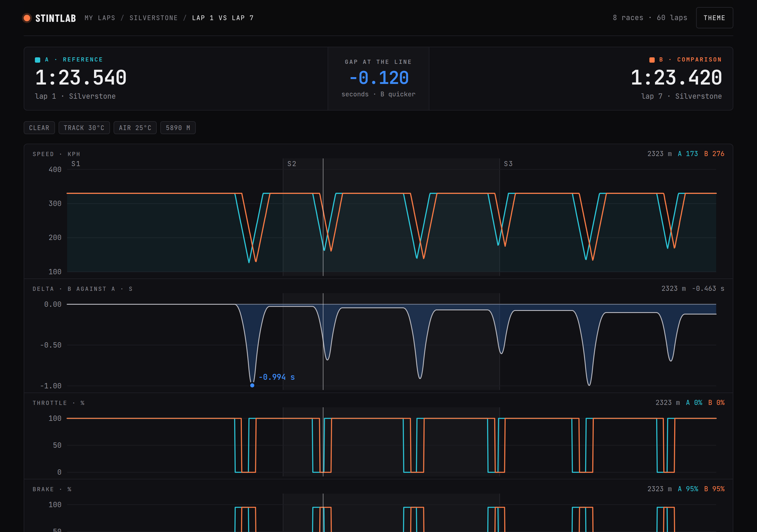This screenshot has height=532, width=757.
Task: Click the 400 speed axis label
Action: (55, 169)
